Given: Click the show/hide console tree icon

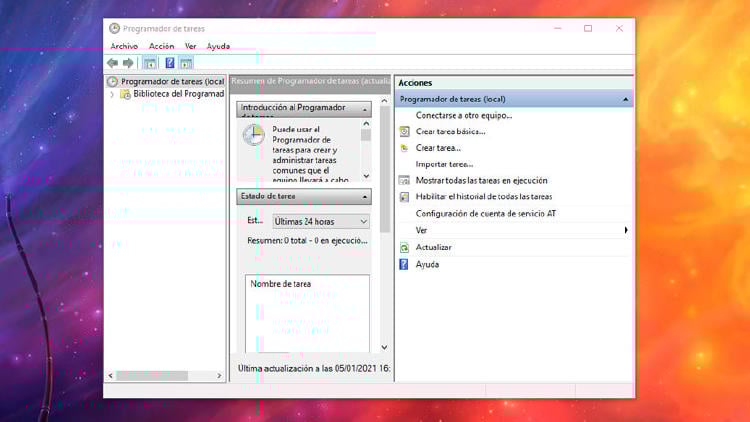Looking at the screenshot, I should click(x=150, y=63).
